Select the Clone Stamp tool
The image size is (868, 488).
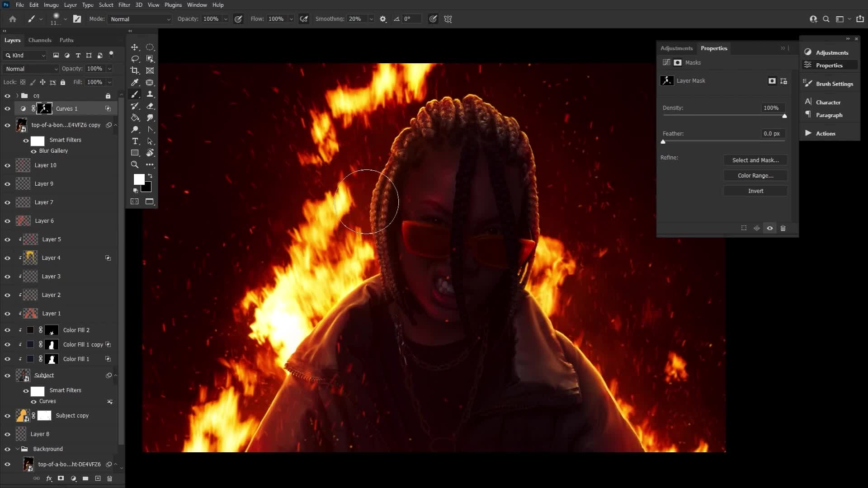click(x=151, y=94)
